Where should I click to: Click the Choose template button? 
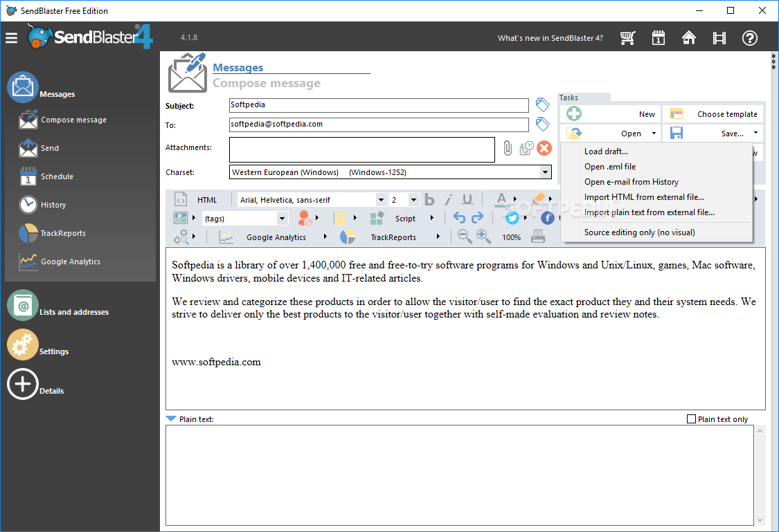pyautogui.click(x=713, y=113)
